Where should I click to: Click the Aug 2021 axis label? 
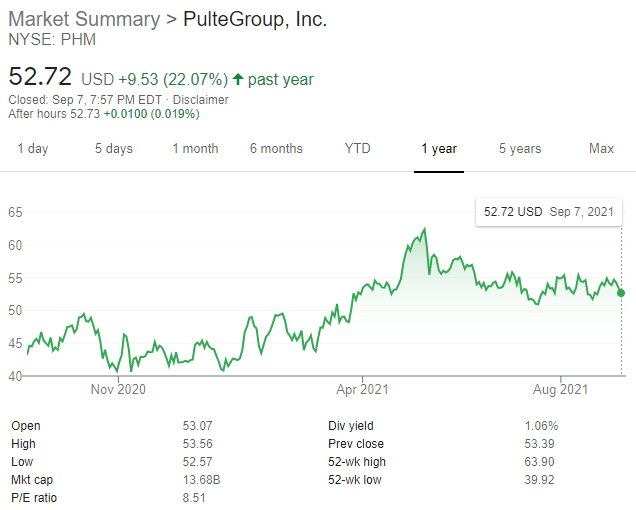560,389
